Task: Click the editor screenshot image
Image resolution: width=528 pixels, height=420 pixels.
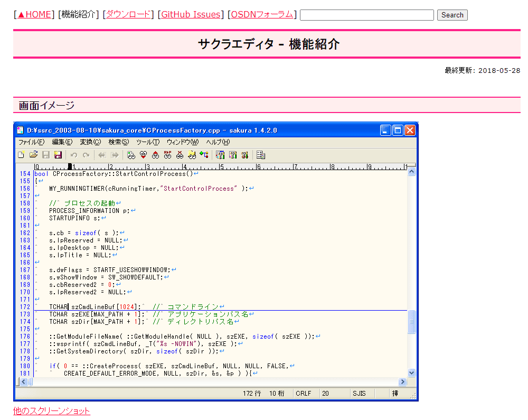Action: pyautogui.click(x=216, y=262)
